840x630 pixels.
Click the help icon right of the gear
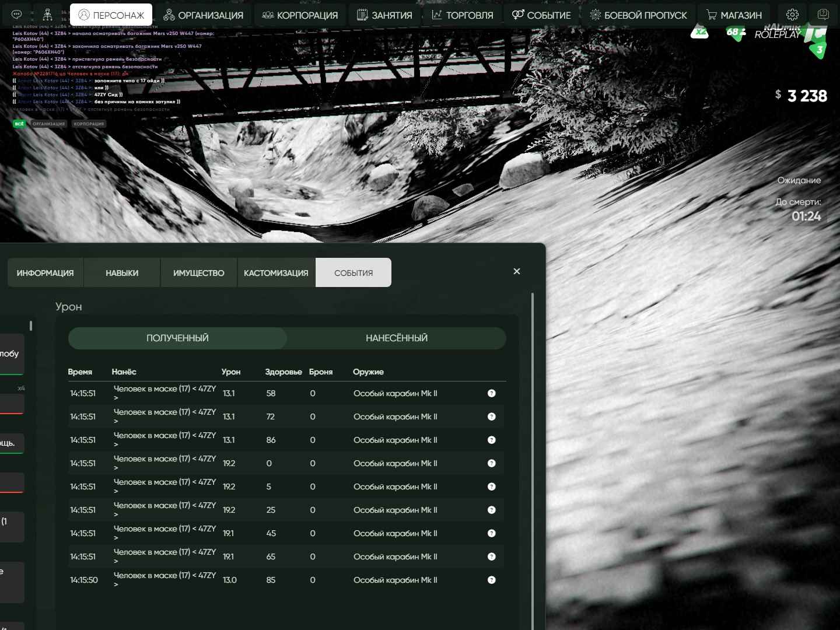tap(823, 15)
